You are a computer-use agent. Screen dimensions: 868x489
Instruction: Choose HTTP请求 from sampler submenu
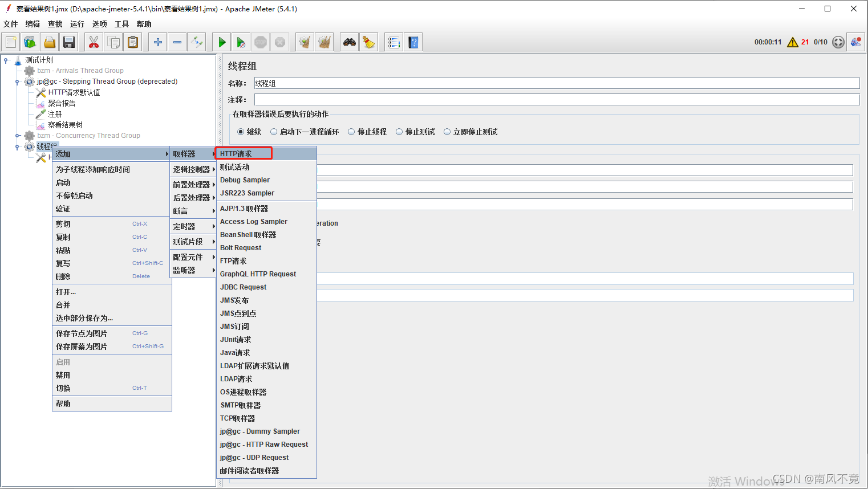pyautogui.click(x=266, y=154)
